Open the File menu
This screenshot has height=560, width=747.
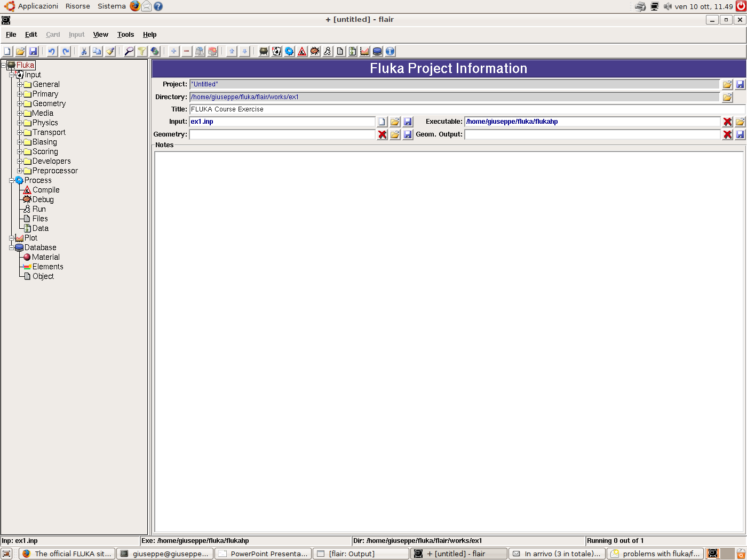point(11,35)
